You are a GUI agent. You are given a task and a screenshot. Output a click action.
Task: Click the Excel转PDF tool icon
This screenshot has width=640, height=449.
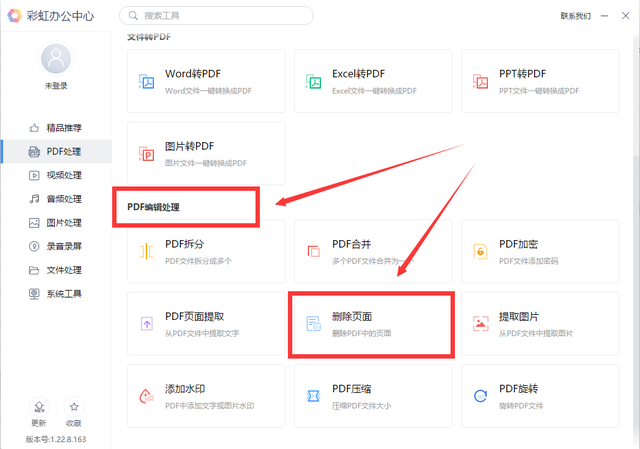tap(313, 82)
